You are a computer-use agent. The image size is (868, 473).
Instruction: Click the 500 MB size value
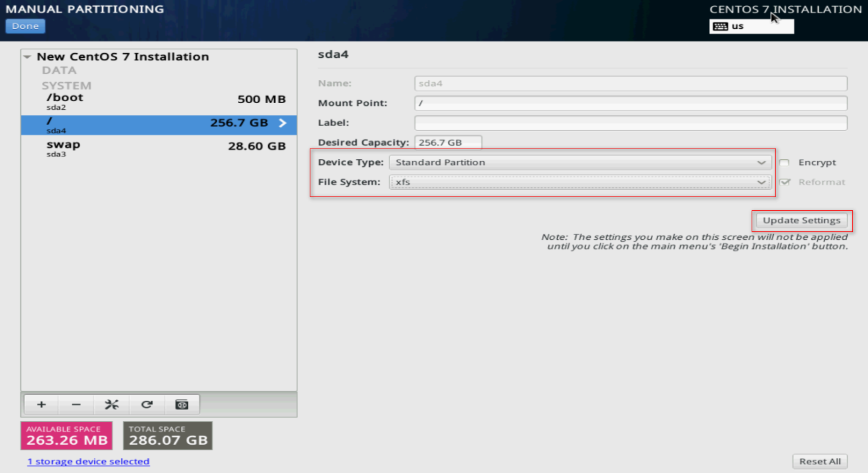(262, 100)
